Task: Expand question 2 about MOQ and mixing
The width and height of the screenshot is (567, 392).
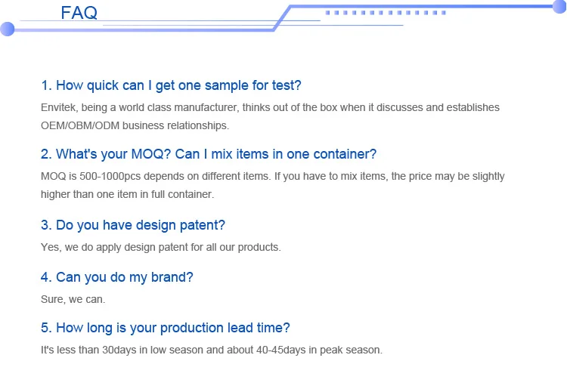Action: [209, 154]
